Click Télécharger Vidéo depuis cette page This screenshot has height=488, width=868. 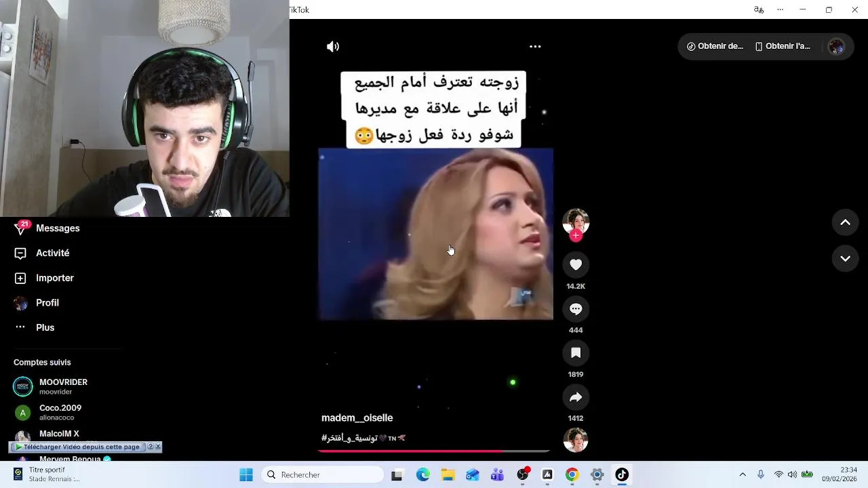click(77, 447)
